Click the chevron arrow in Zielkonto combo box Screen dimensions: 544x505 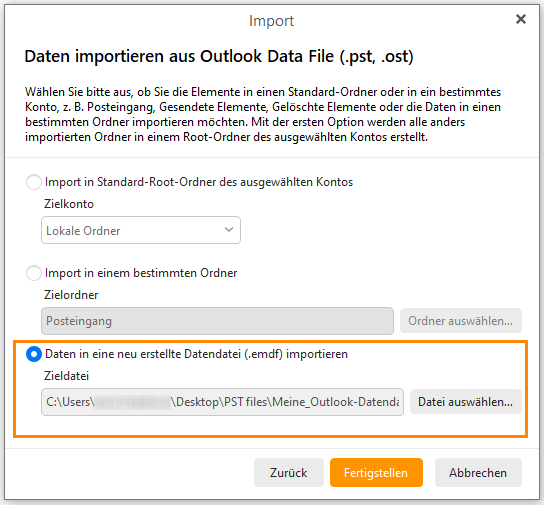click(229, 230)
